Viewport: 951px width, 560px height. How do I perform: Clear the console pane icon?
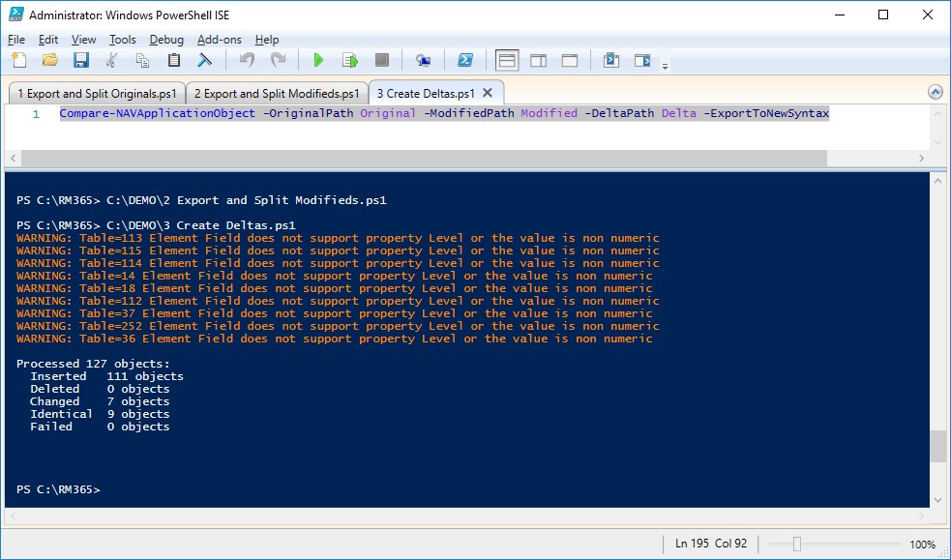coord(205,60)
